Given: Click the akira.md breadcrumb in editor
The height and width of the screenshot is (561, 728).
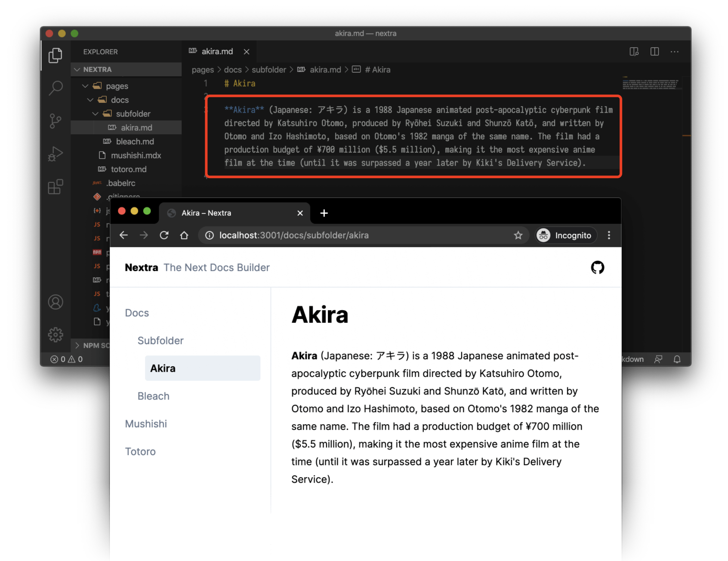Looking at the screenshot, I should point(319,70).
